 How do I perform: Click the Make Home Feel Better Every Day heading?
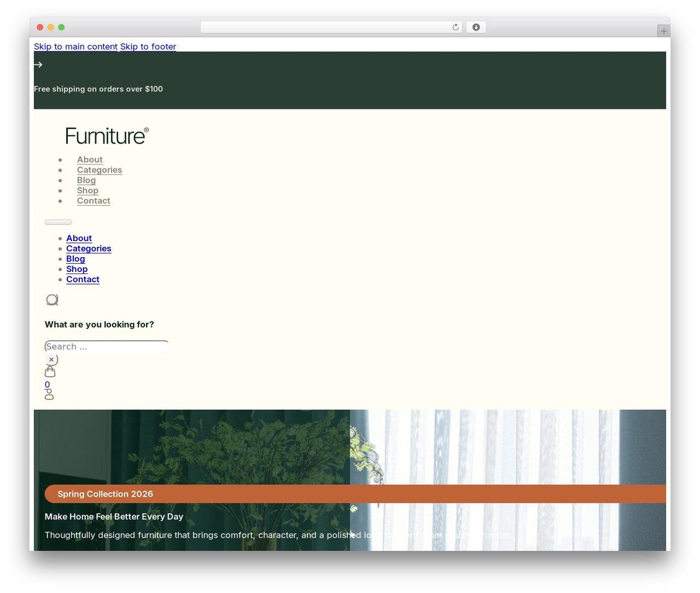coord(114,516)
